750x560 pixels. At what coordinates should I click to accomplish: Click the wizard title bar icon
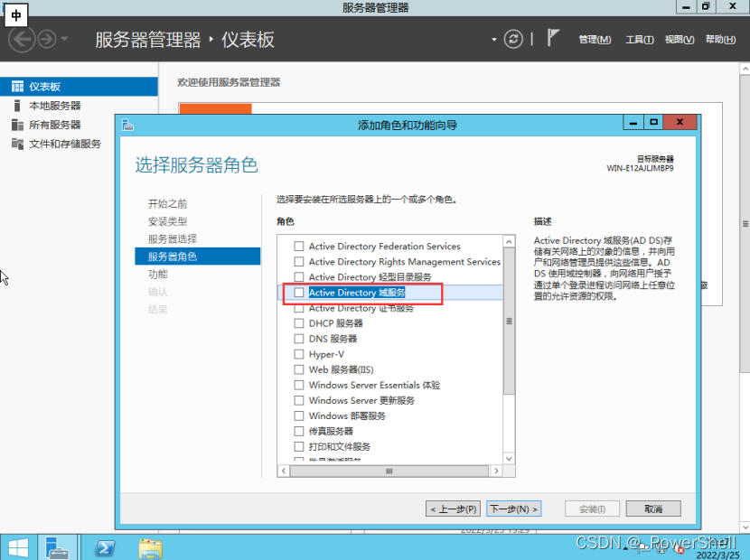click(x=127, y=126)
